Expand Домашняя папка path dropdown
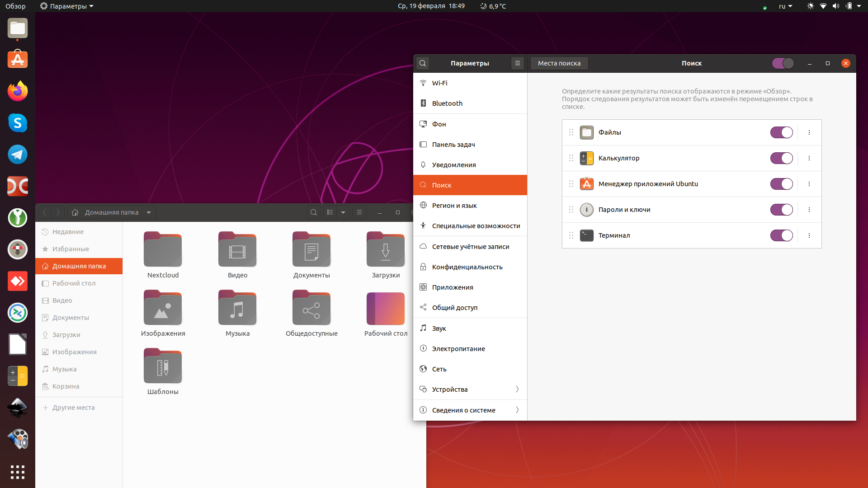Viewport: 868px width, 488px height. tap(149, 212)
